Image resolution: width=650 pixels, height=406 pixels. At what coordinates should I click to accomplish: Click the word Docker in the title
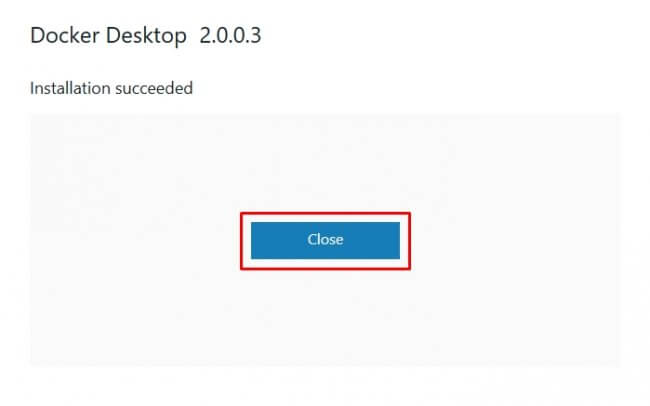65,35
